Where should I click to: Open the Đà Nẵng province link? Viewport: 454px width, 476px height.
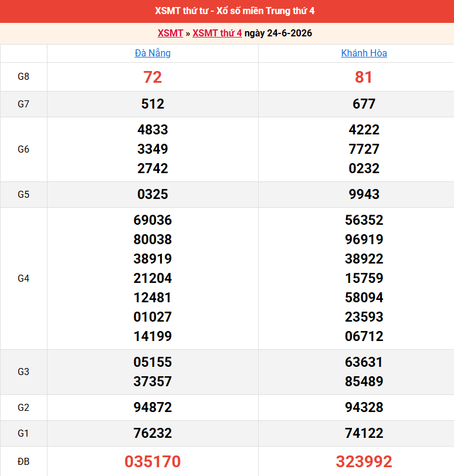click(153, 53)
